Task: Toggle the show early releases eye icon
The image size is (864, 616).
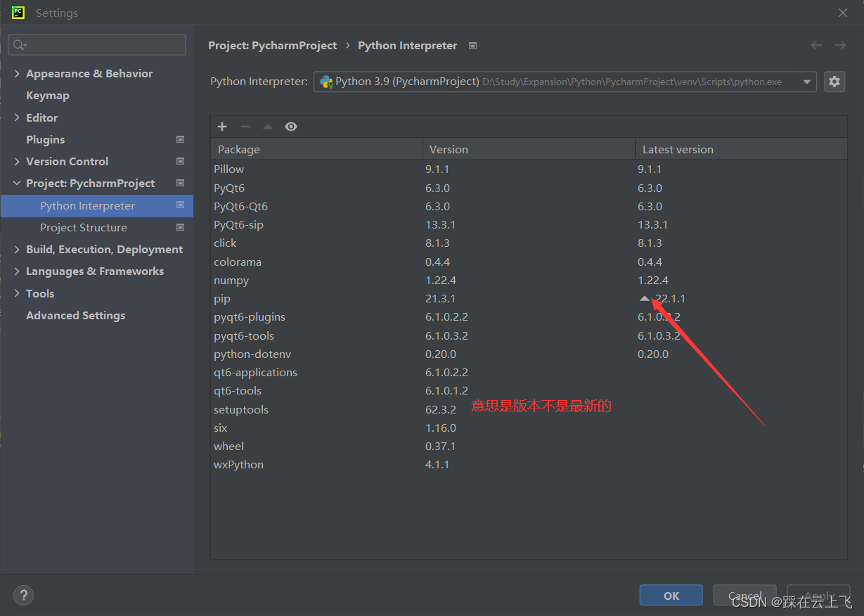Action: 291,127
